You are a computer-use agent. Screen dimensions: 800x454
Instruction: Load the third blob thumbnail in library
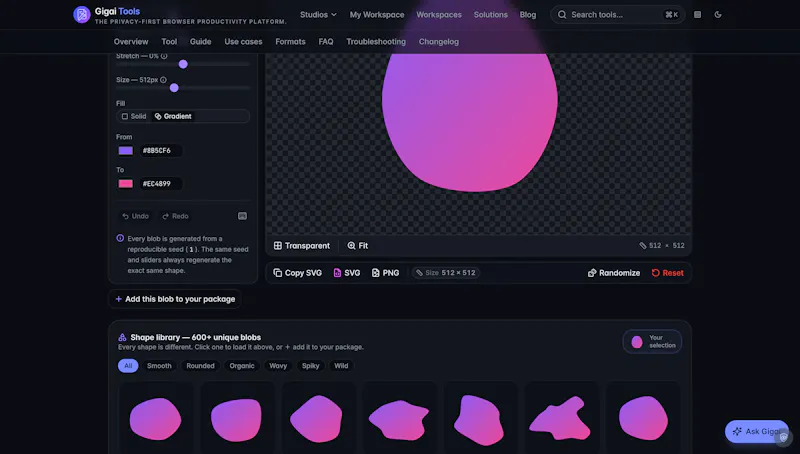(x=318, y=418)
